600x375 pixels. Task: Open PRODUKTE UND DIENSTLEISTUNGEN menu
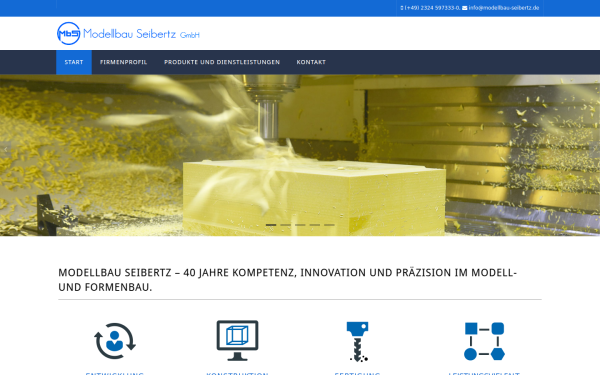(222, 62)
